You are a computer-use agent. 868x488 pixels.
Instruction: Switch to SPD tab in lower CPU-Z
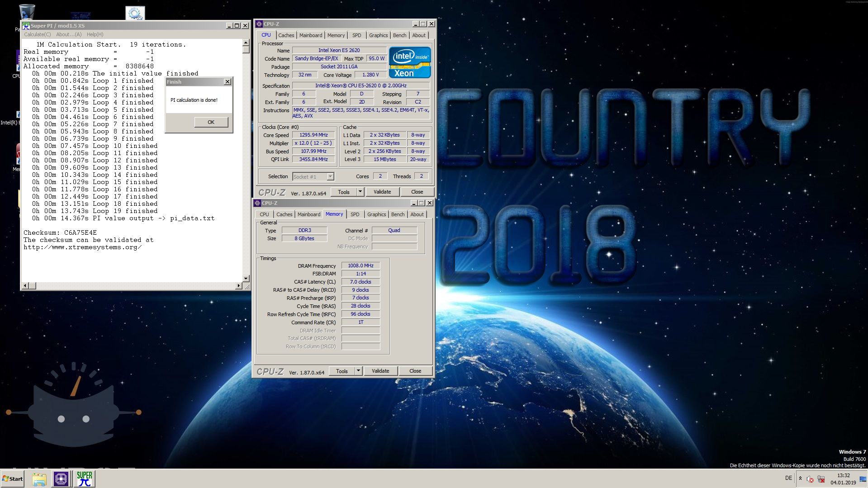click(x=355, y=214)
